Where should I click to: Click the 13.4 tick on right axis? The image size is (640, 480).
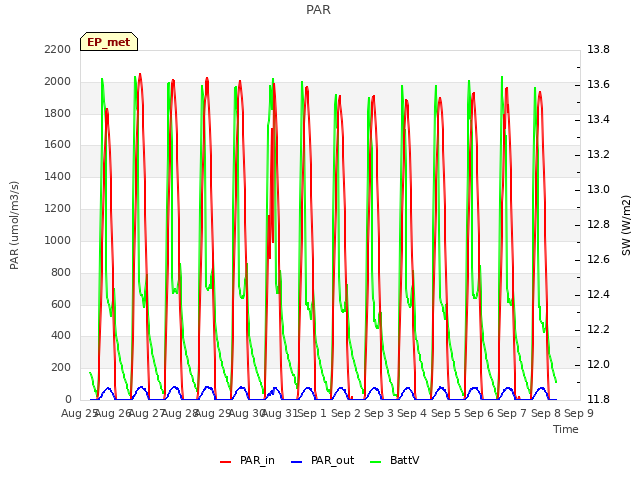click(598, 119)
